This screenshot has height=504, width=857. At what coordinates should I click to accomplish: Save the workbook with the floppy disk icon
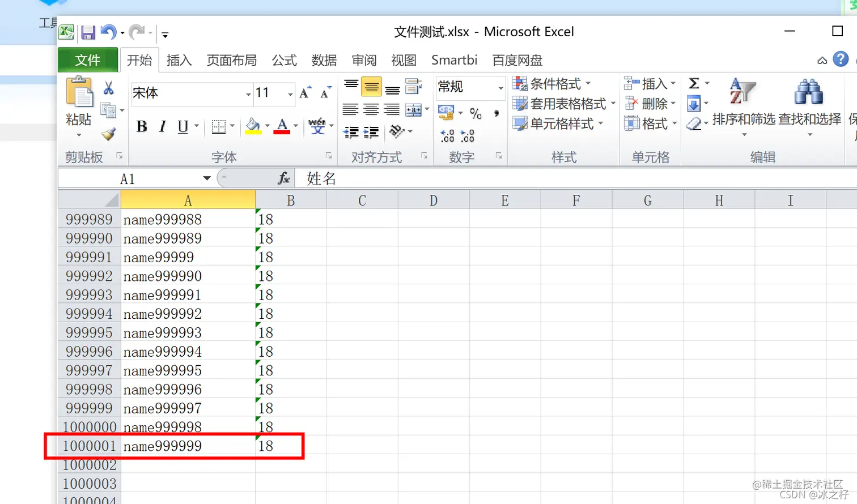[88, 32]
